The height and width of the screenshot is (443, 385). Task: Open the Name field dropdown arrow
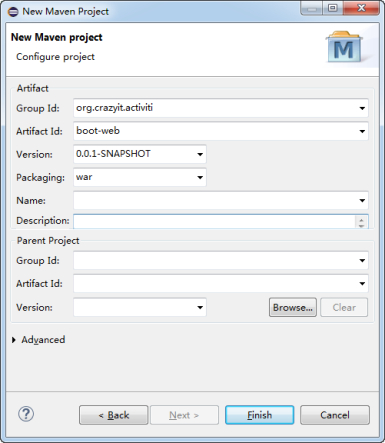tap(362, 200)
